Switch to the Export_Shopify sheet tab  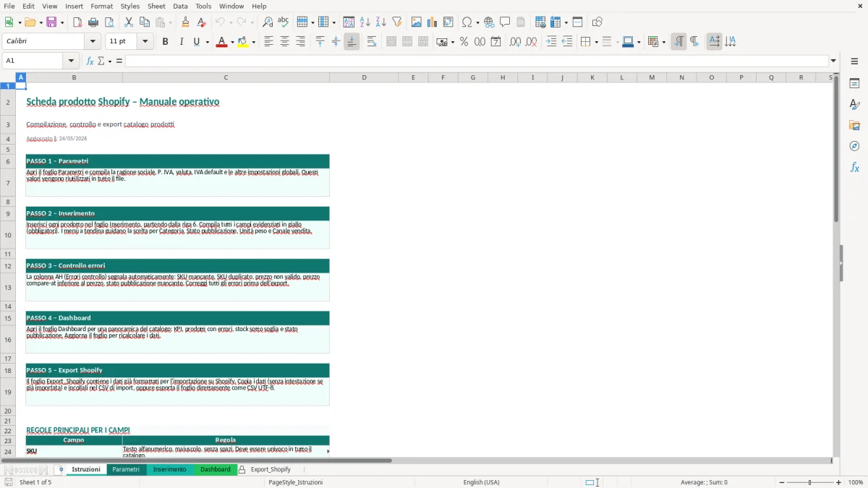(271, 469)
